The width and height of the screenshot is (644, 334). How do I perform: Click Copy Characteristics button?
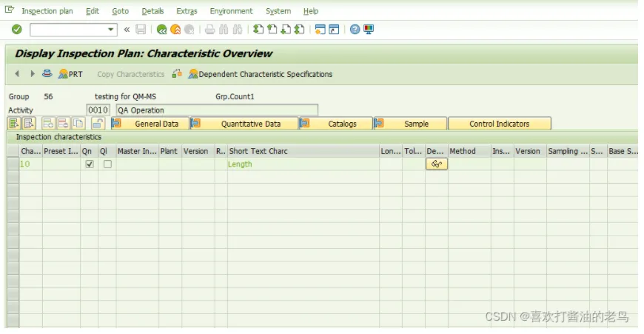(x=130, y=74)
